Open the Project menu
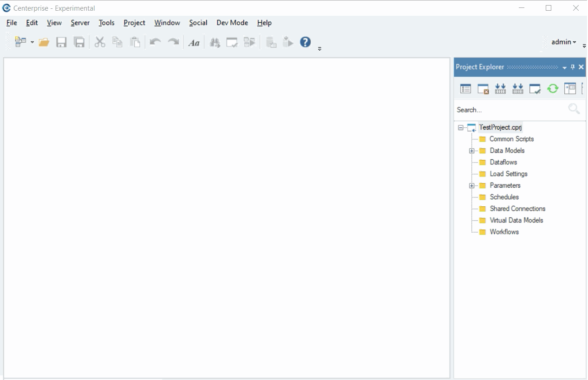The image size is (588, 380). coord(134,23)
